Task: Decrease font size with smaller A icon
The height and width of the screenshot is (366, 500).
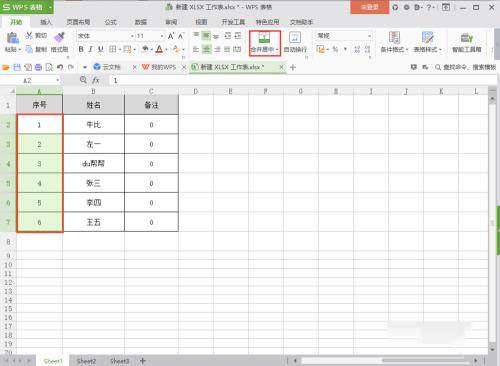Action: [181, 36]
